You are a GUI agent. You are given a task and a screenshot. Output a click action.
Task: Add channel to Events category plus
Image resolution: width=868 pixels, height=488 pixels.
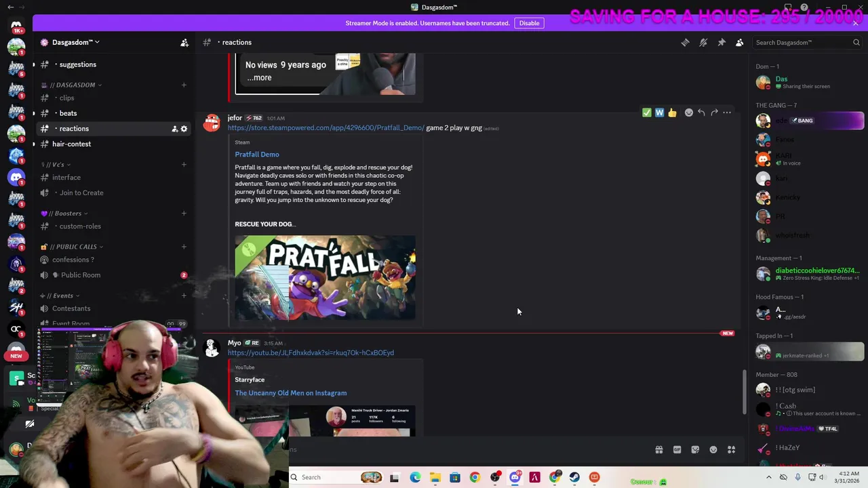pyautogui.click(x=184, y=296)
